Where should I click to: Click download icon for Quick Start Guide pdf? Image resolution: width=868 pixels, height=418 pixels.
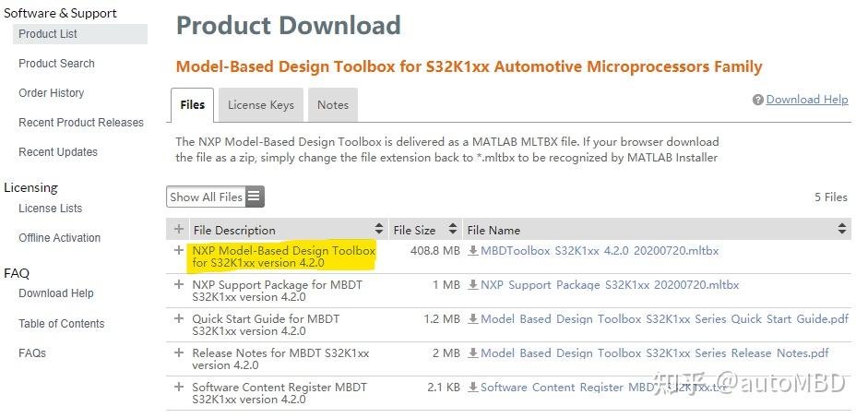[x=473, y=319]
